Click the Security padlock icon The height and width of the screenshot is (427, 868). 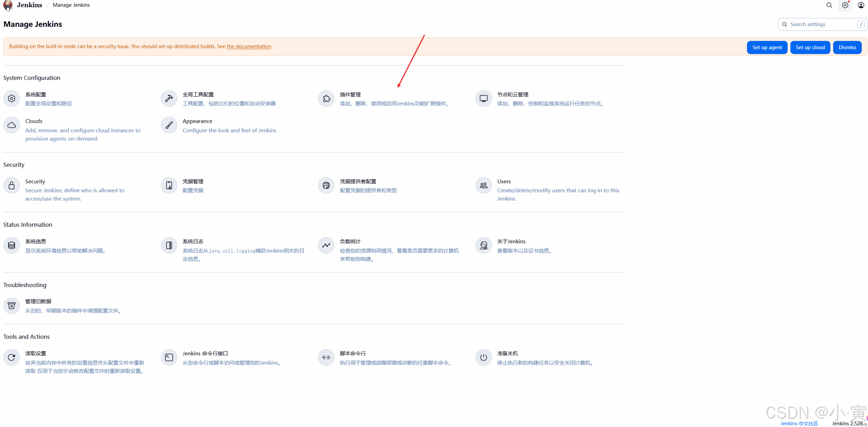(11, 185)
